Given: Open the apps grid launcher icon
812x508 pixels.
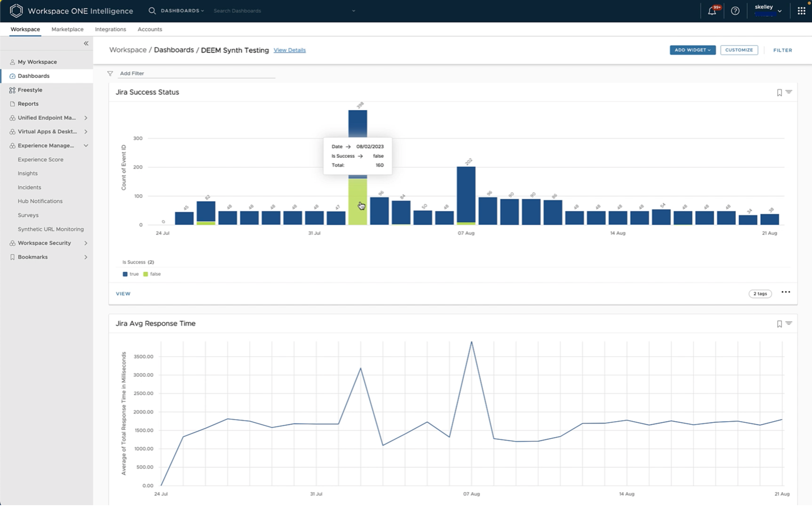Looking at the screenshot, I should point(801,11).
